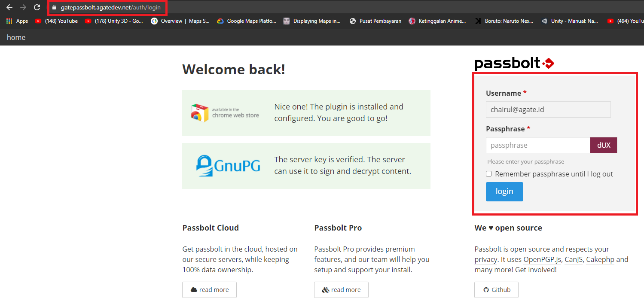Click read more under Passbolt Pro

(x=341, y=290)
